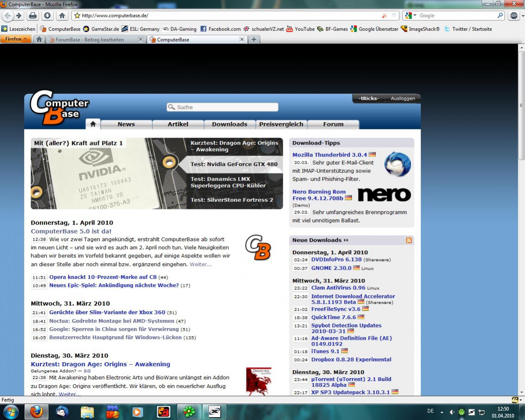Click the status bar icon at bottom right

click(514, 400)
